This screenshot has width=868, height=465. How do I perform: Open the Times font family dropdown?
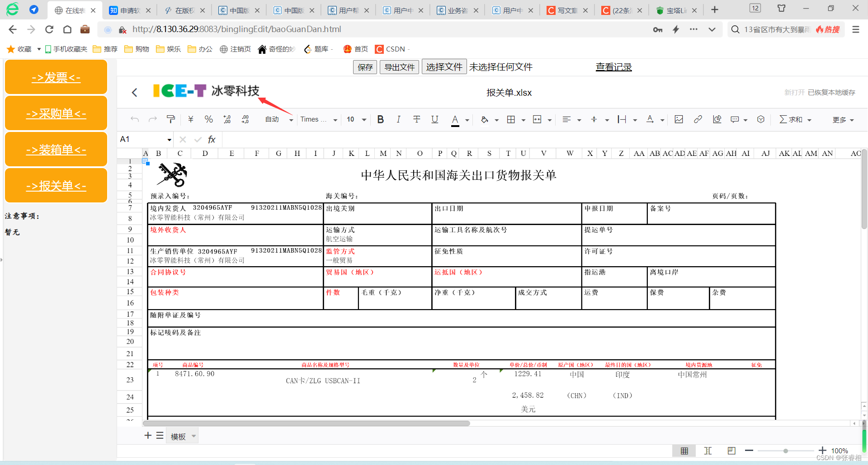316,119
